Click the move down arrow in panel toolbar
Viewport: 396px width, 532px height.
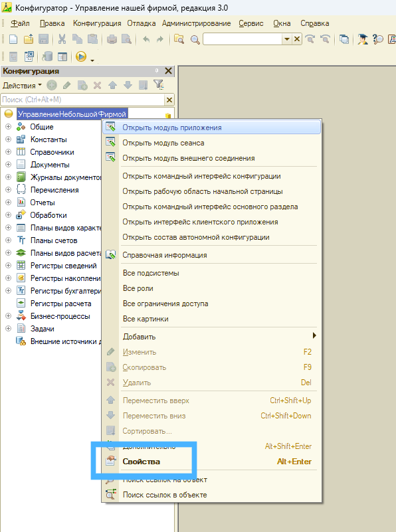point(128,85)
